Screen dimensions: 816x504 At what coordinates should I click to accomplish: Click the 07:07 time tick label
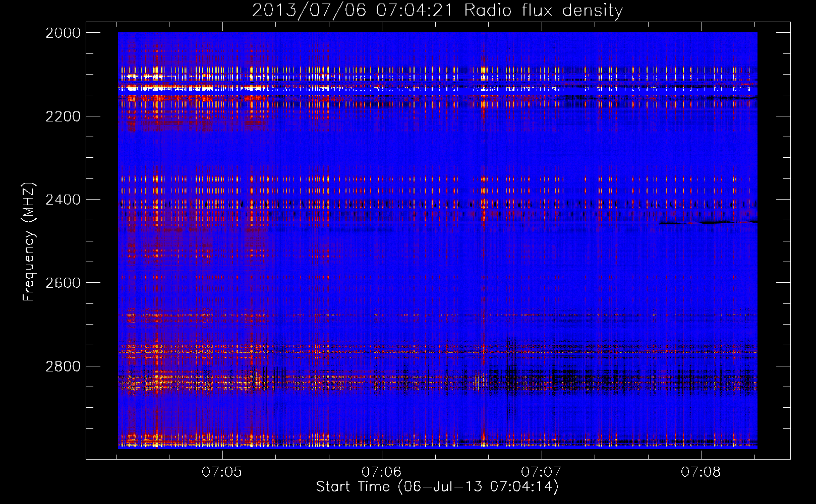(x=541, y=472)
